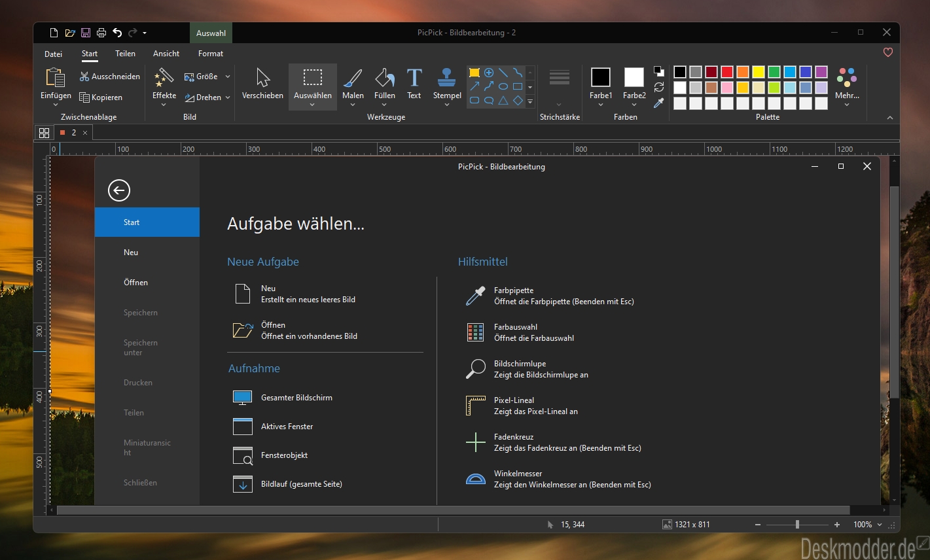
Task: Click the Farbpipette icon in the Hilfsmittel list
Action: [476, 296]
